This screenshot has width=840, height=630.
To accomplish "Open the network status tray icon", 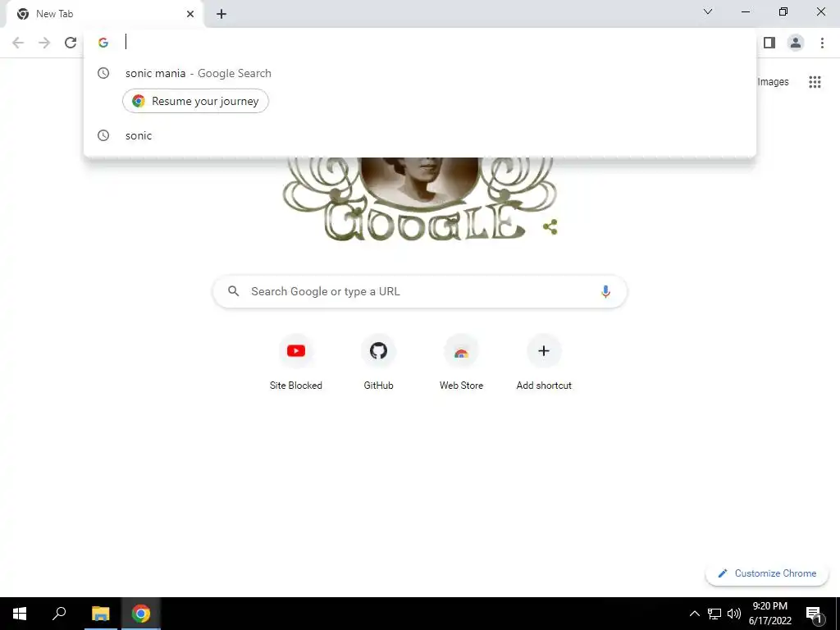I will 714,614.
